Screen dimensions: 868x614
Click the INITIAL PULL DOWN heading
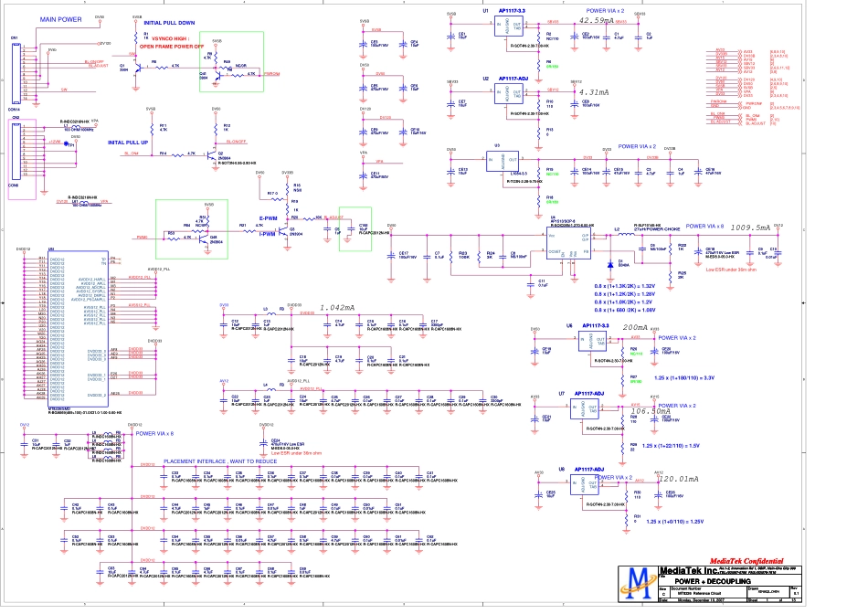pyautogui.click(x=169, y=22)
